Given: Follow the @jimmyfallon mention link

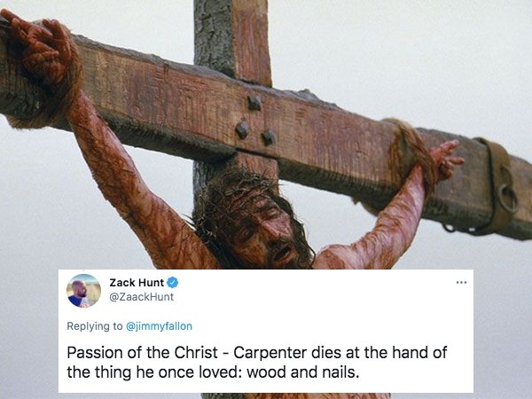Looking at the screenshot, I should click(159, 326).
